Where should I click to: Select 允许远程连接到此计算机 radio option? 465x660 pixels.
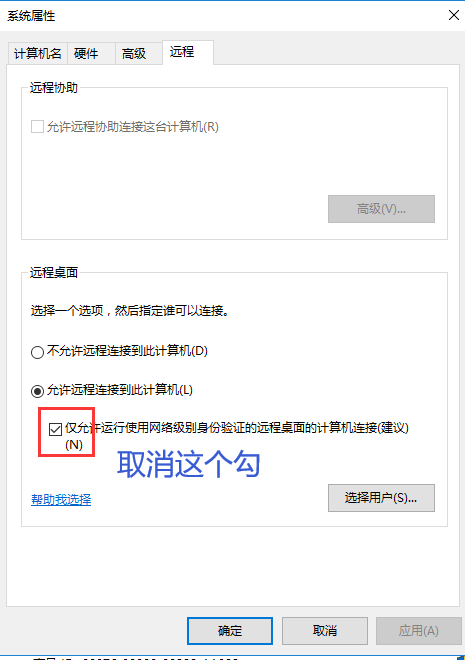click(37, 391)
